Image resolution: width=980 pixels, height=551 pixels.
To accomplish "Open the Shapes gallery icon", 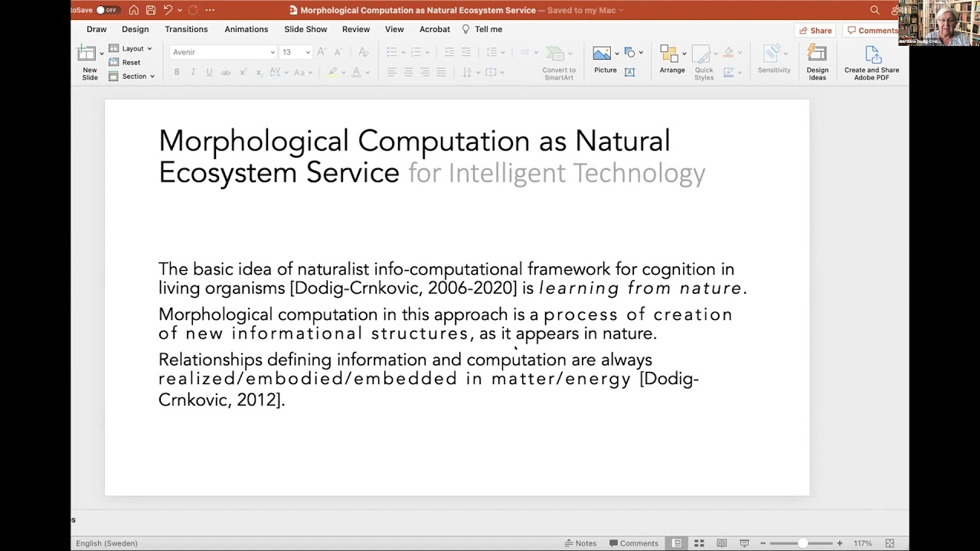I will [x=629, y=52].
